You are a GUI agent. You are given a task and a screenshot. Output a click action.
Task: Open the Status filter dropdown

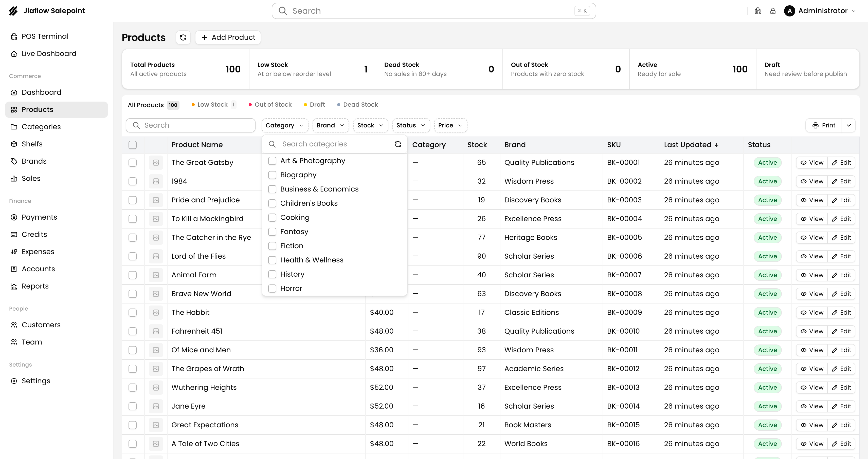coord(411,125)
